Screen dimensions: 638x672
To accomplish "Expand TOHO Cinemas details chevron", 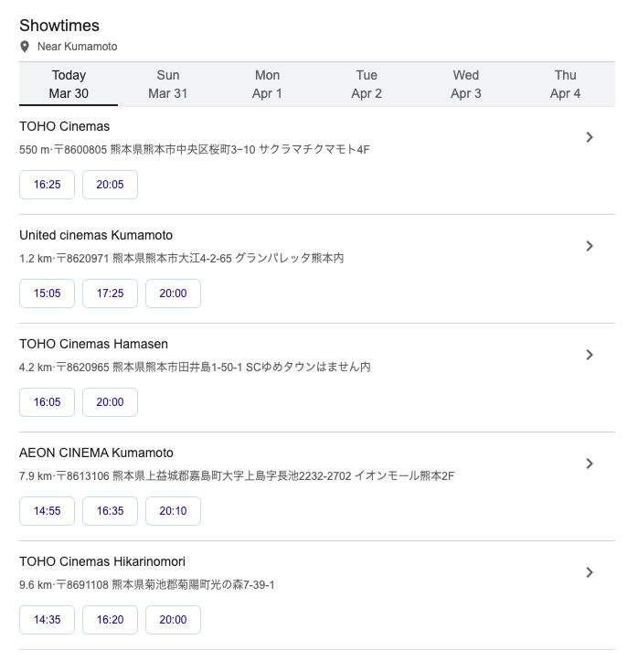I will tap(590, 137).
